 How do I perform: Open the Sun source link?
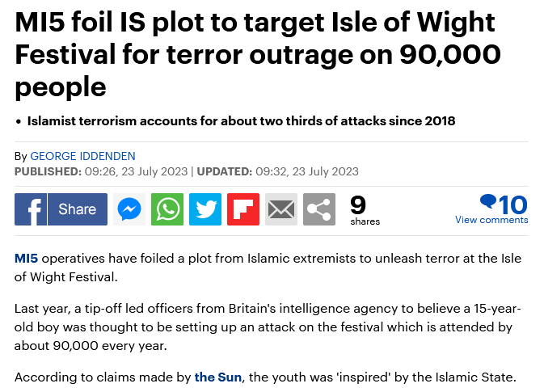click(218, 377)
